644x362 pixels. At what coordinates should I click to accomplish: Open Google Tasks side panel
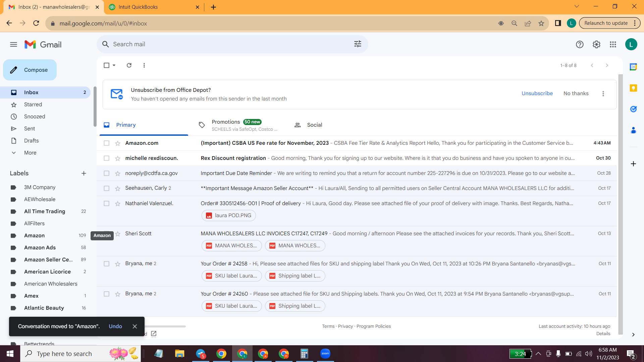[633, 109]
